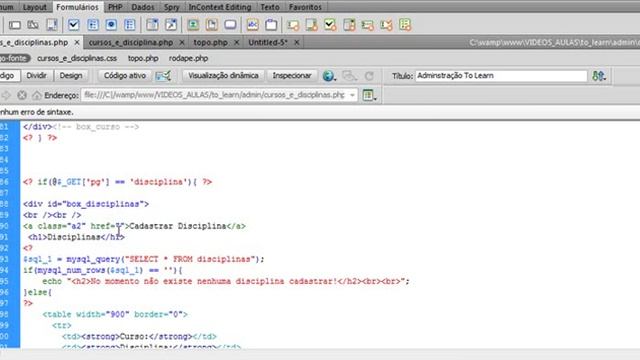The height and width of the screenshot is (360, 640).
Task: Click the home icon beside Endereço
Action: click(x=37, y=95)
